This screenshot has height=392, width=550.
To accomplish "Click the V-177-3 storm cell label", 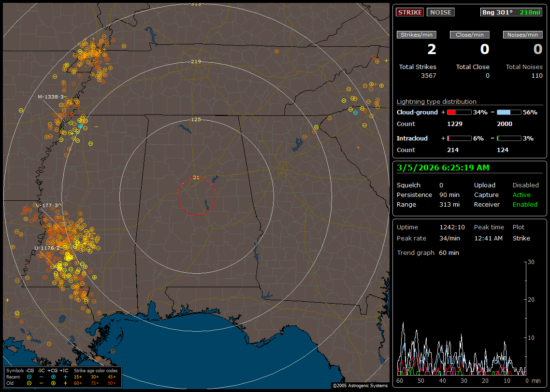I will click(48, 205).
